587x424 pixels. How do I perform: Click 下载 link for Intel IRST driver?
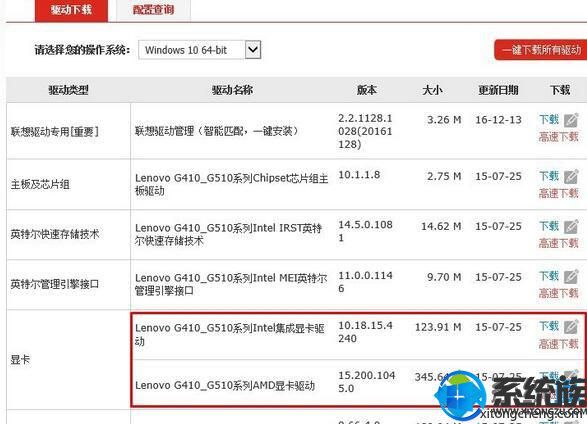click(549, 226)
